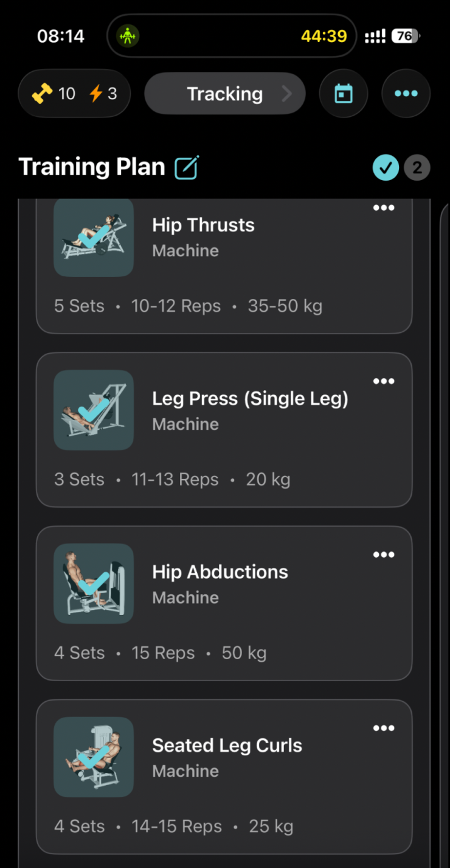Select the Tracking pill tab

[225, 94]
